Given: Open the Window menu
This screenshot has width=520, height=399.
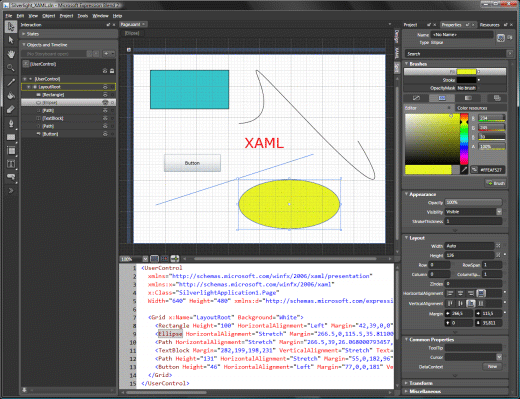Looking at the screenshot, I should click(x=100, y=16).
